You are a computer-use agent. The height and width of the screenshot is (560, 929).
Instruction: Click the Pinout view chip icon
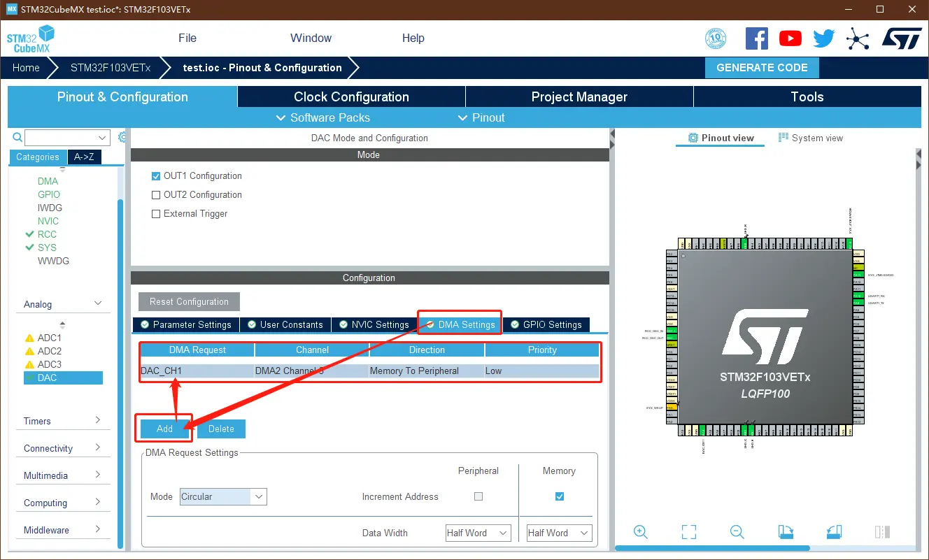(693, 138)
